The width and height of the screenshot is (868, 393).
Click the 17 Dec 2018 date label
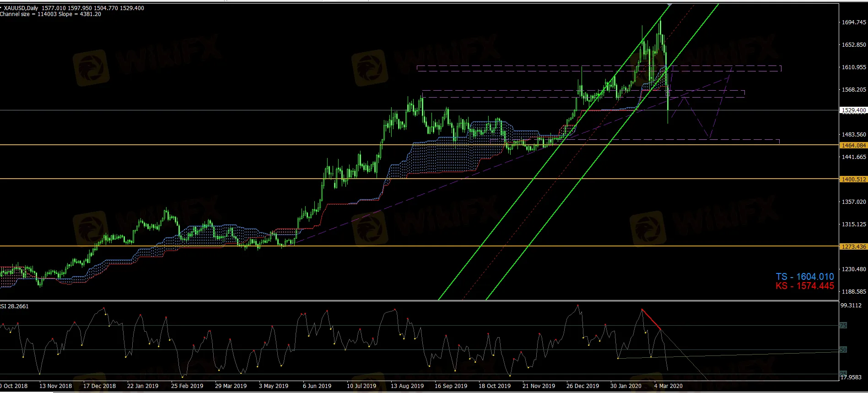point(100,386)
